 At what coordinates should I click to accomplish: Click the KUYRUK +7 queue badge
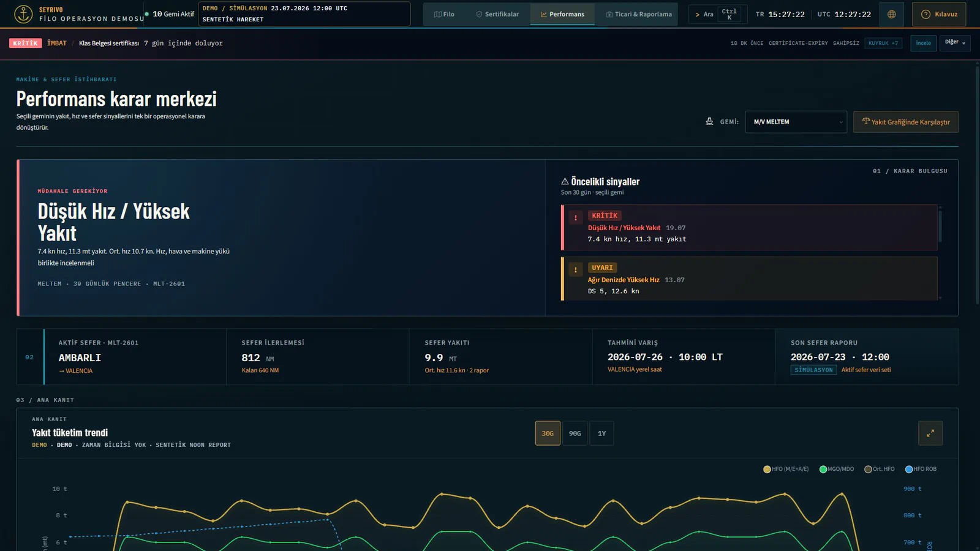click(883, 43)
